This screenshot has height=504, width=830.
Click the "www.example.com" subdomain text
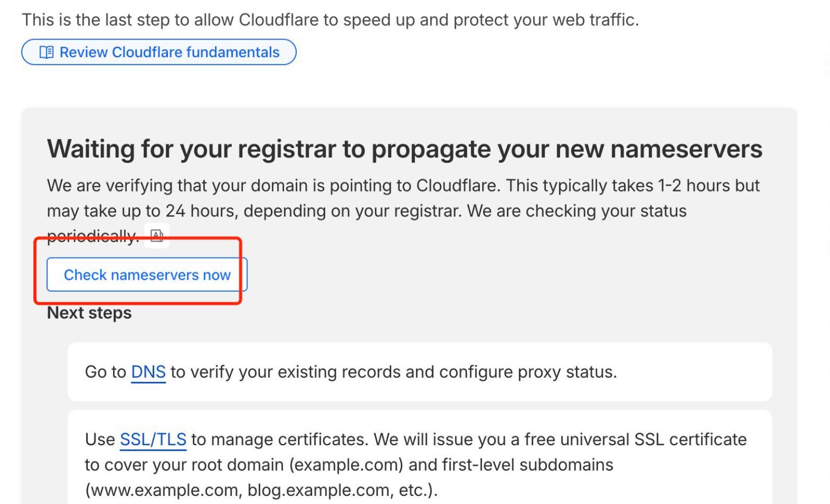coord(163,490)
